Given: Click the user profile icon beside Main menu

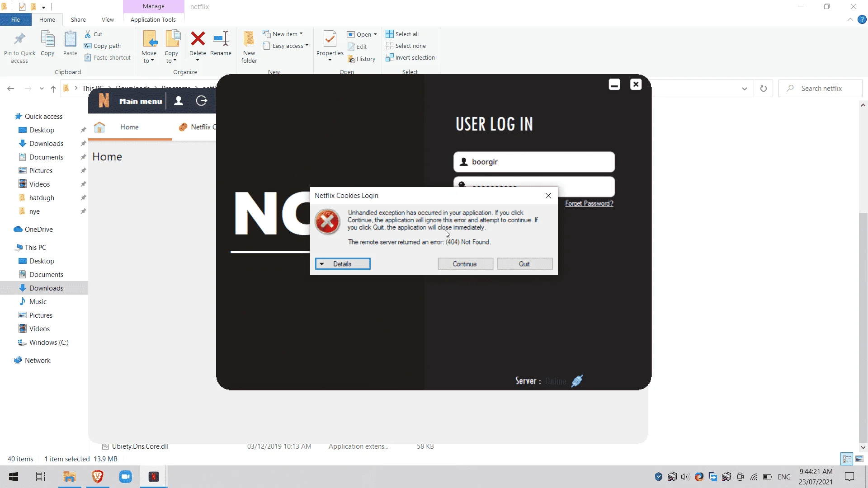Looking at the screenshot, I should 179,101.
